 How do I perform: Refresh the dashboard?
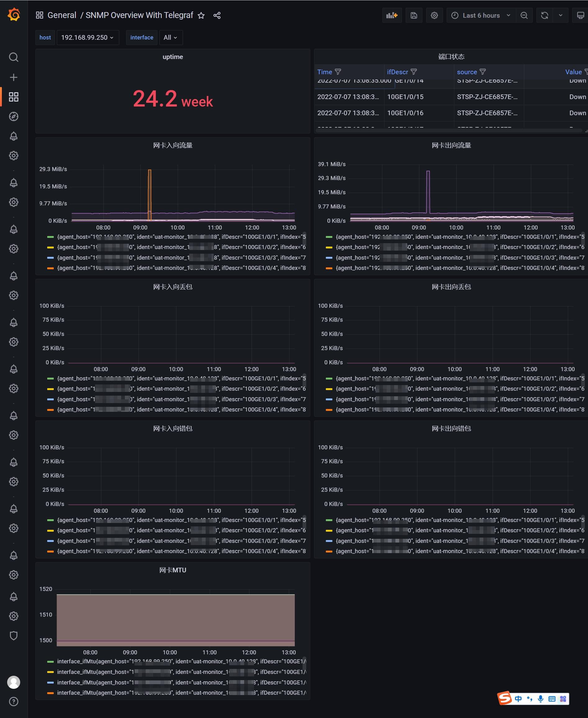pyautogui.click(x=545, y=15)
